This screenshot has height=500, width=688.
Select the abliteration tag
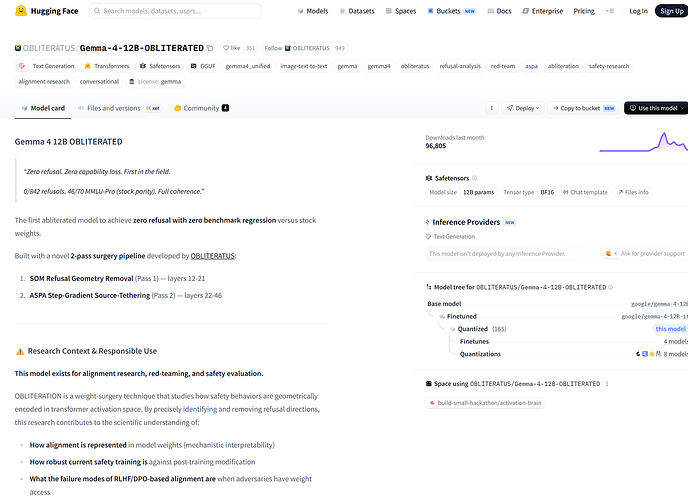pyautogui.click(x=563, y=66)
